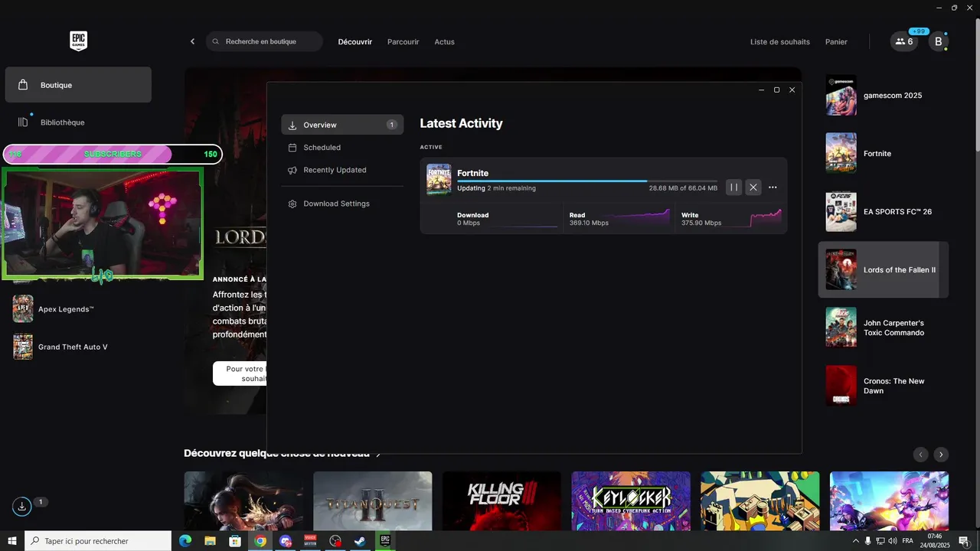The height and width of the screenshot is (551, 980).
Task: Go back with the back arrow
Action: pyautogui.click(x=192, y=41)
